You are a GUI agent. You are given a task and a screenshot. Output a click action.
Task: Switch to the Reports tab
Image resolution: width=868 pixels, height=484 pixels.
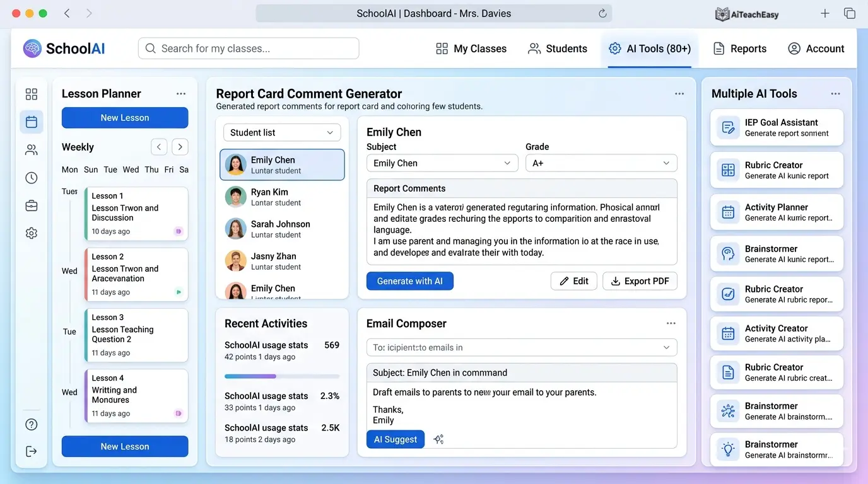coord(740,48)
